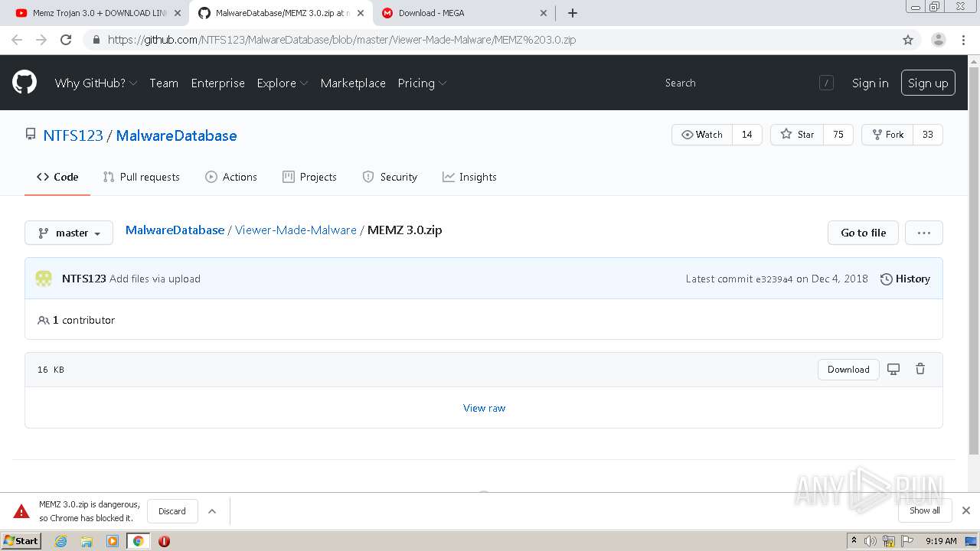The height and width of the screenshot is (551, 980).
Task: Click the red Opera-style taskbar icon
Action: [164, 541]
